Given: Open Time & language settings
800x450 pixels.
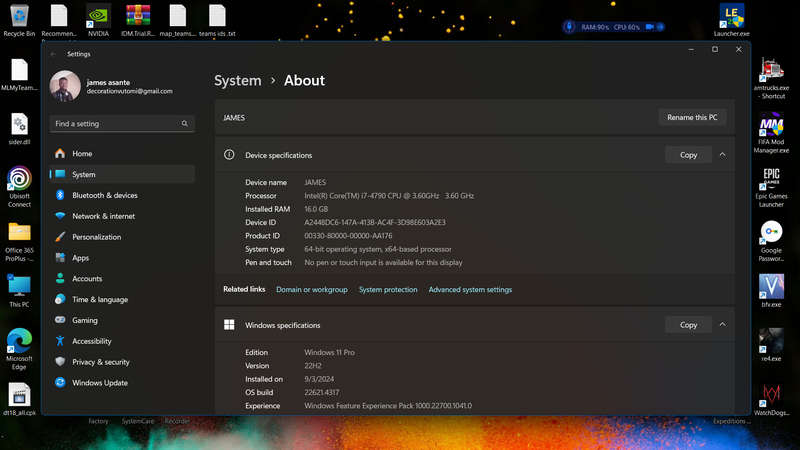Looking at the screenshot, I should tap(122, 299).
